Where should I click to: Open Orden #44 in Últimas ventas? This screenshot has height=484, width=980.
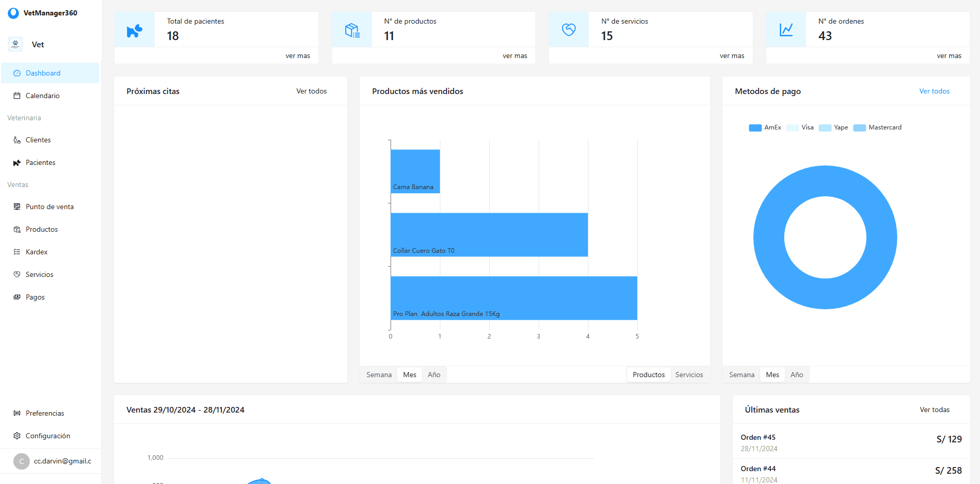point(852,473)
